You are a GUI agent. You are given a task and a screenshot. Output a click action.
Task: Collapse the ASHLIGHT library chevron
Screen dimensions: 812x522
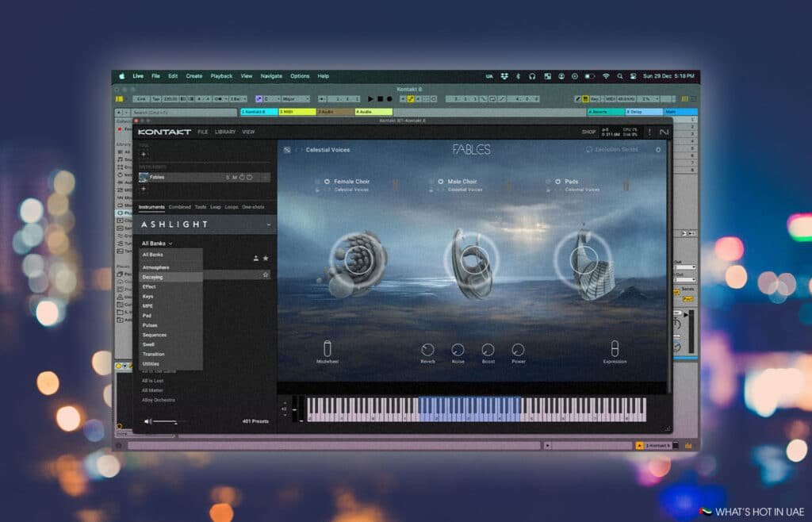click(269, 225)
